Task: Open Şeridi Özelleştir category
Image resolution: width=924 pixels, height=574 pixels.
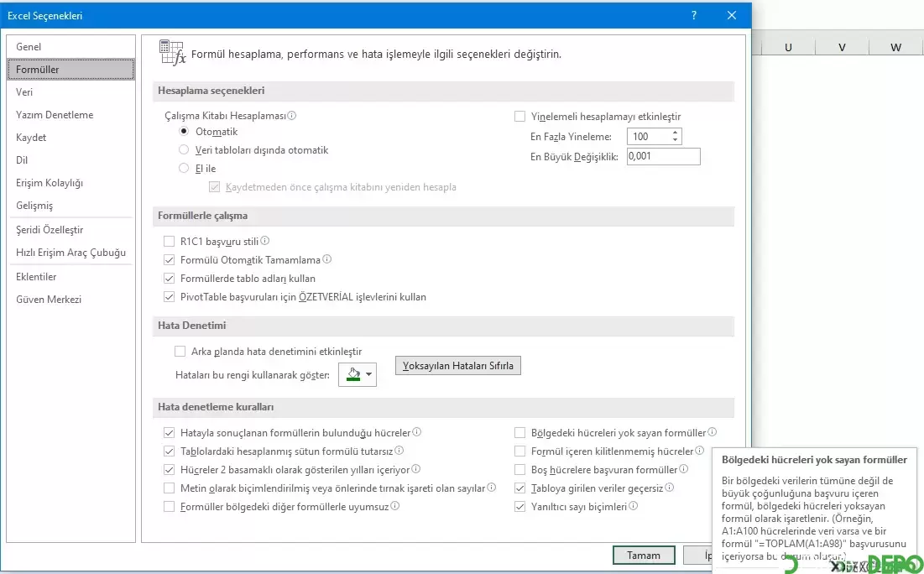Action: [x=70, y=230]
